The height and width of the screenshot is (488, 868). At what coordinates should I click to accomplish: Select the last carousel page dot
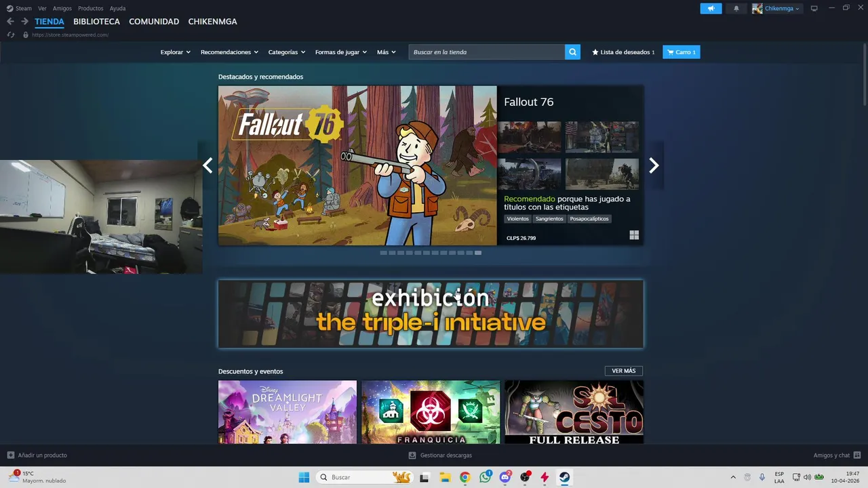point(478,253)
